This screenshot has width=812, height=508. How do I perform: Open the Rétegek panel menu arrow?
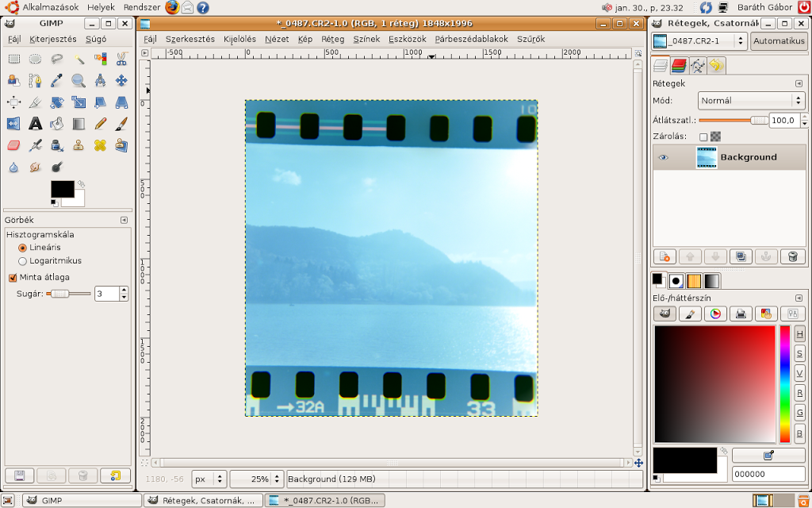799,83
